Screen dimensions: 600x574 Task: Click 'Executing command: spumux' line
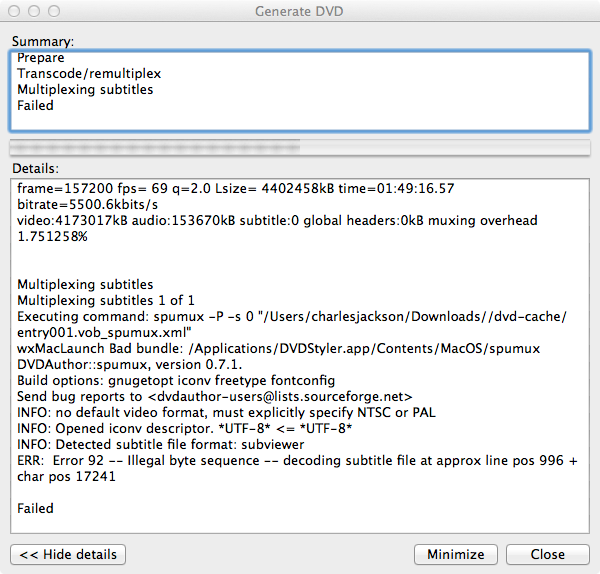tap(292, 316)
